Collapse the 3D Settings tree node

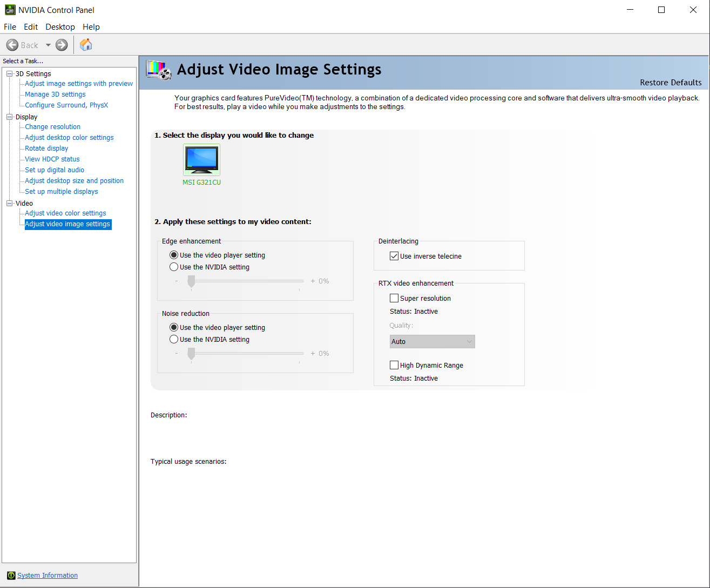pyautogui.click(x=9, y=73)
